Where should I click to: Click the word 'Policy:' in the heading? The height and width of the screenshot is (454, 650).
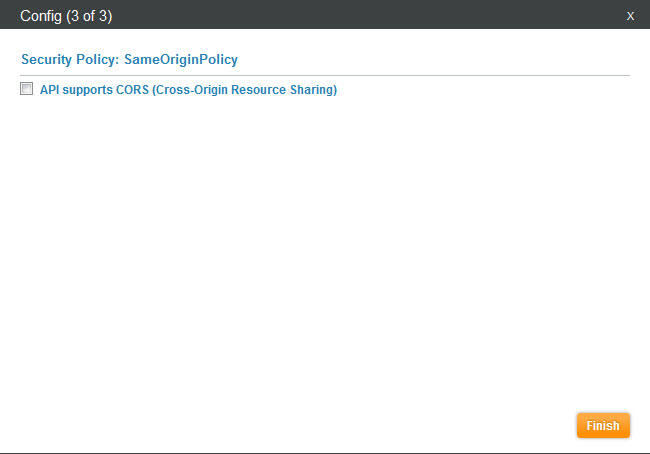click(x=98, y=59)
